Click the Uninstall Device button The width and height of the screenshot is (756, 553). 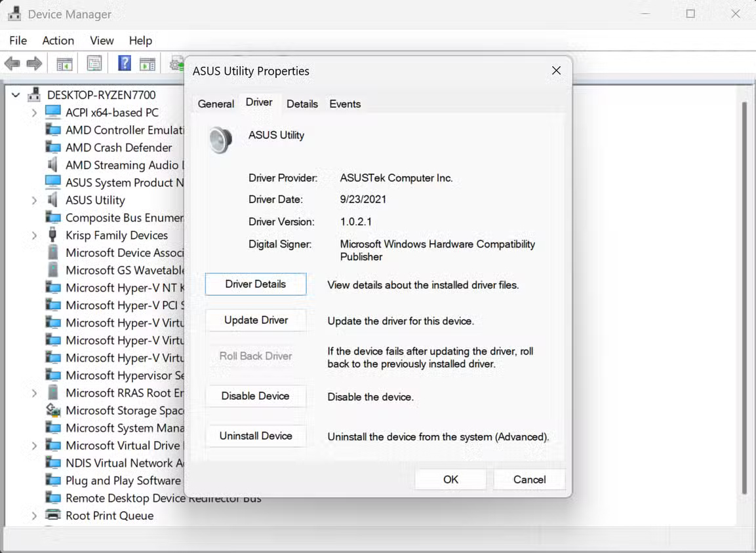[256, 436]
